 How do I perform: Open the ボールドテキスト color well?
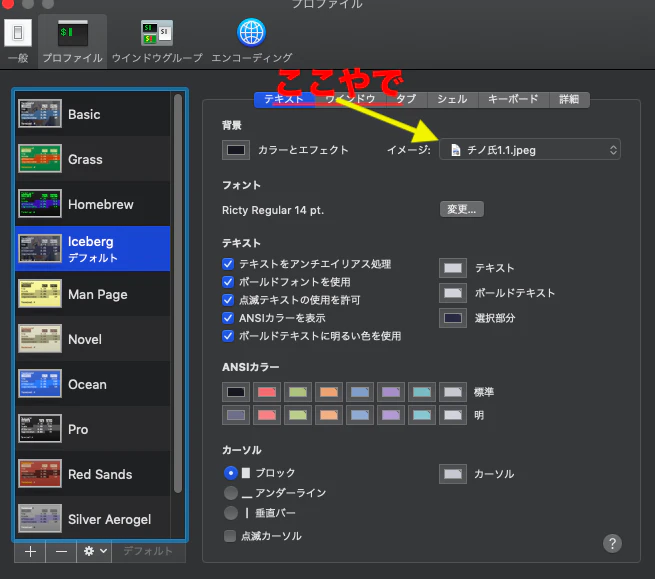pyautogui.click(x=453, y=293)
